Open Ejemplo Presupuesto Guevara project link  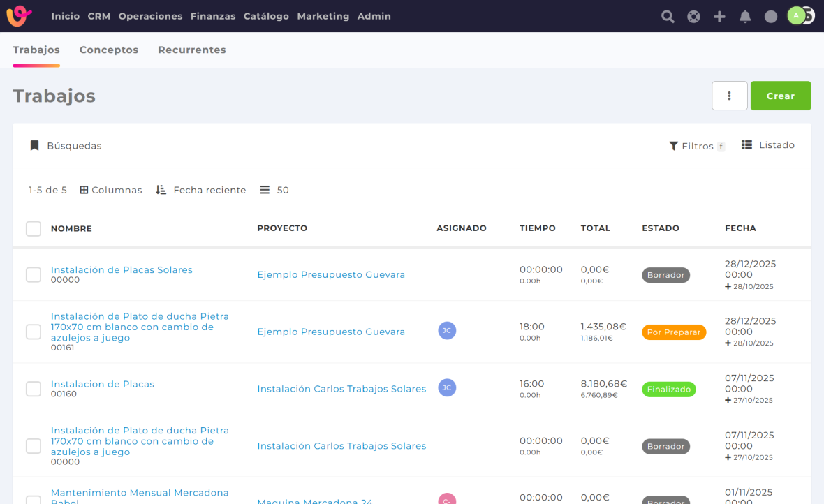(x=331, y=275)
